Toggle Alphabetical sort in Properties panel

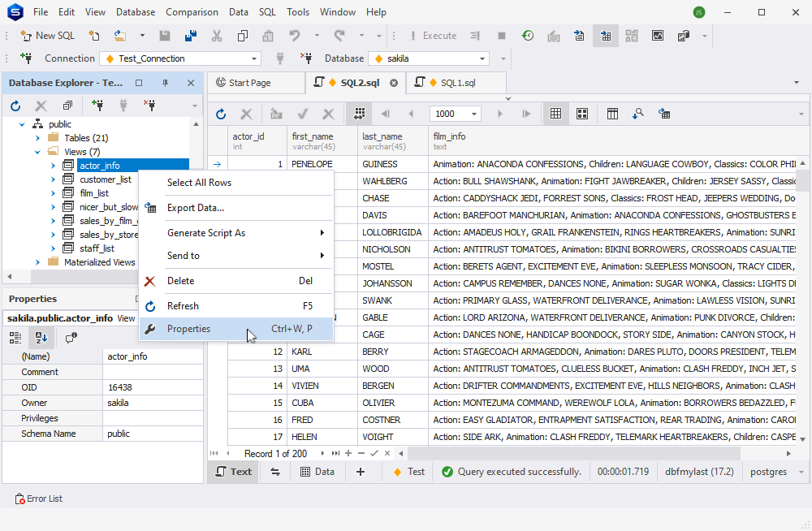41,339
